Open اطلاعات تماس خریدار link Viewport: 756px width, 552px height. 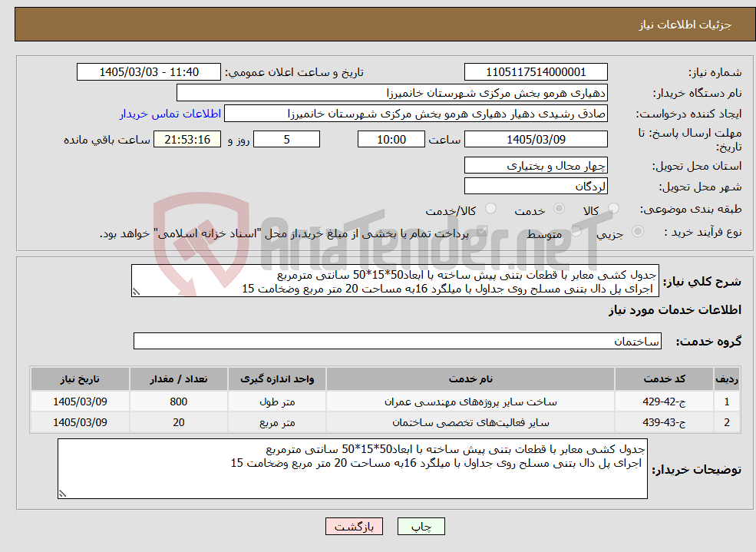tap(170, 114)
